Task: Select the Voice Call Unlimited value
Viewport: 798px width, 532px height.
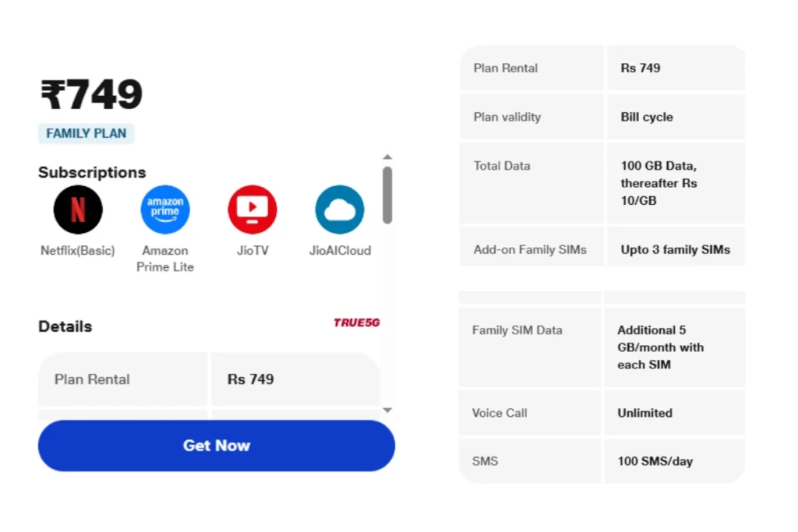Action: (644, 413)
